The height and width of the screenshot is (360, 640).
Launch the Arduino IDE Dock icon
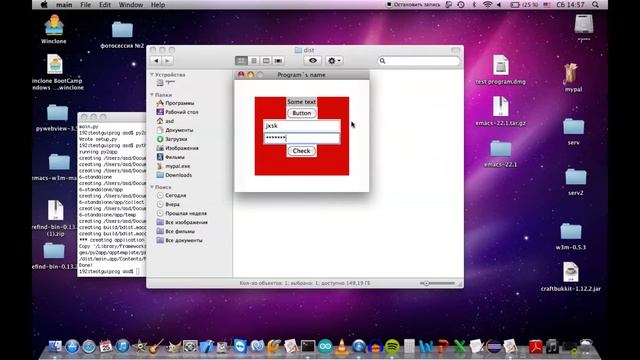pos(325,347)
